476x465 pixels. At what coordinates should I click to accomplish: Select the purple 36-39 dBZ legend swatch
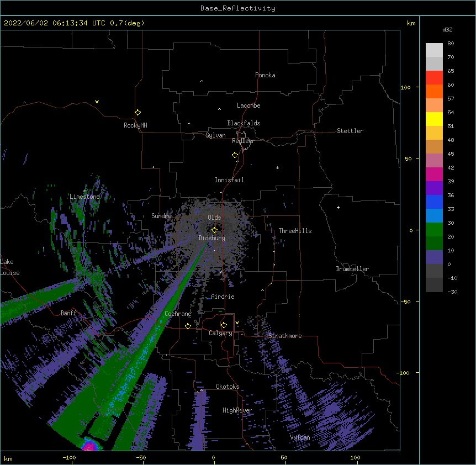tap(434, 188)
